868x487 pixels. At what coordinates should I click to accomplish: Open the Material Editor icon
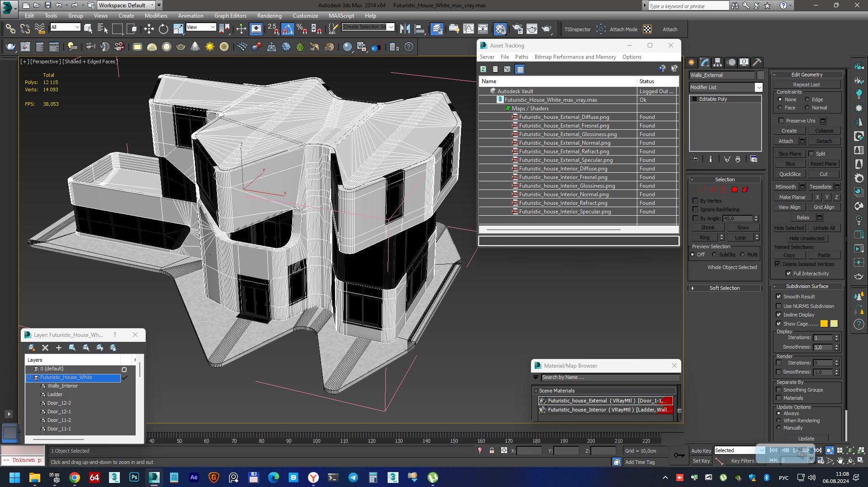500,29
